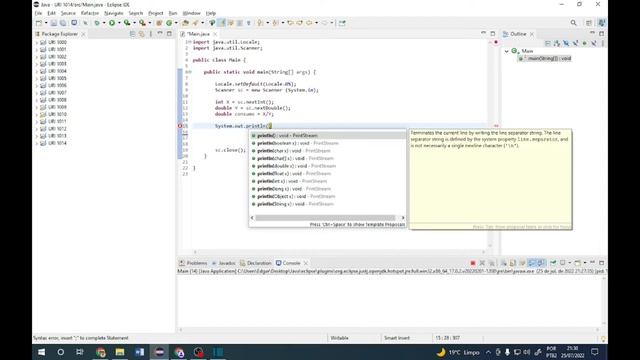The image size is (640, 360).
Task: Open the Window menu
Action: [x=191, y=13]
